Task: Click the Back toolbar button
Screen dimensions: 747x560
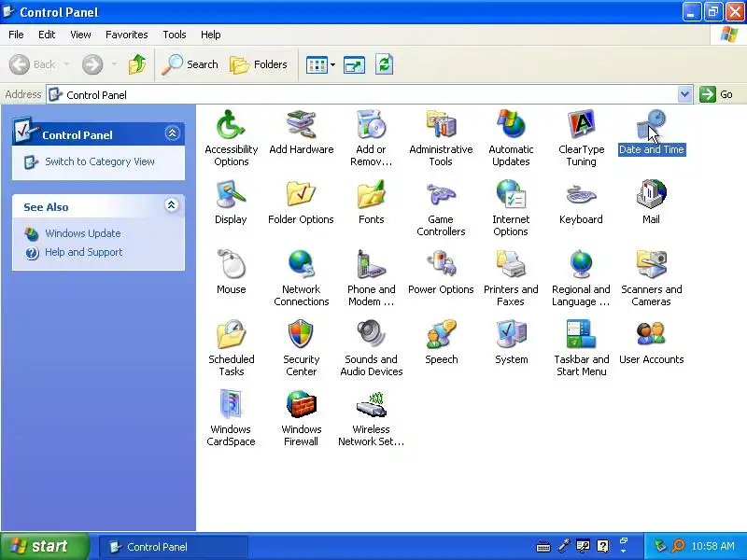Action: [x=33, y=64]
